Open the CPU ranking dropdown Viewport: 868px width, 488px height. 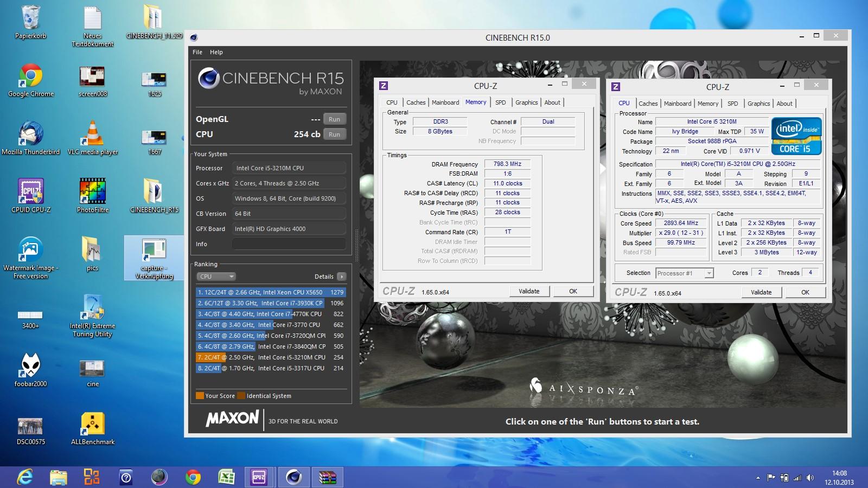(x=216, y=277)
